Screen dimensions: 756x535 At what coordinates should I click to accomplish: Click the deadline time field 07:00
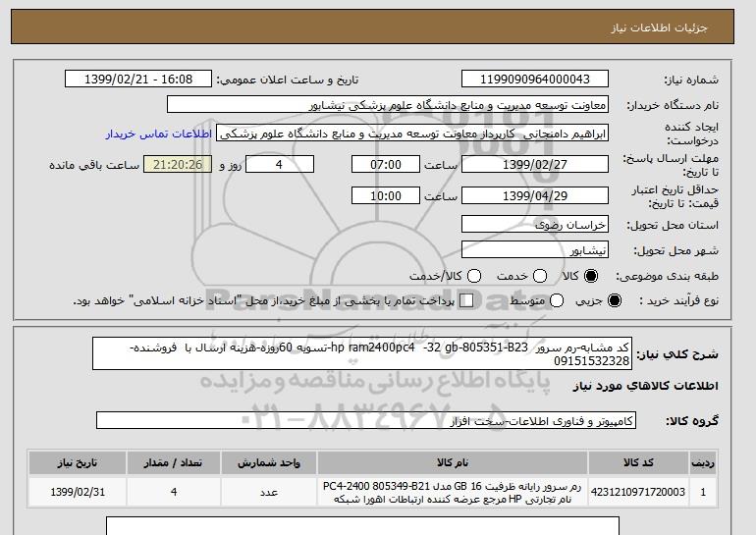[x=386, y=164]
